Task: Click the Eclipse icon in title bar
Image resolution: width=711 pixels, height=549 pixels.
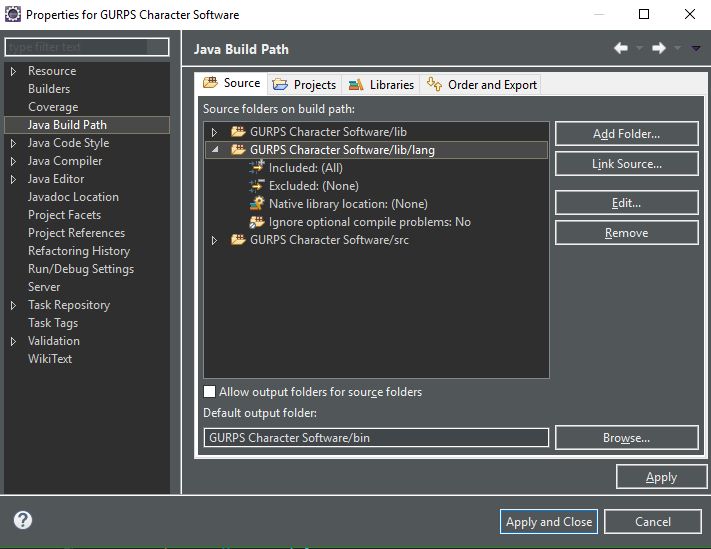Action: pyautogui.click(x=13, y=15)
